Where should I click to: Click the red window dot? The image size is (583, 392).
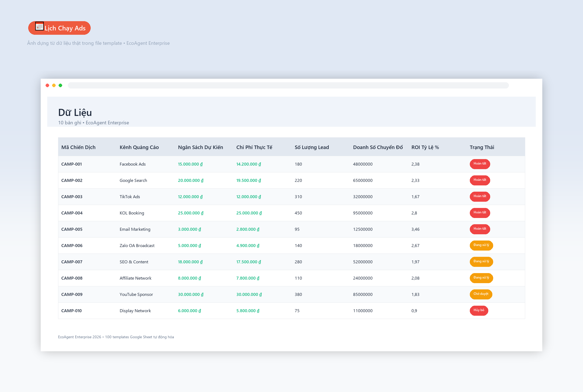47,86
